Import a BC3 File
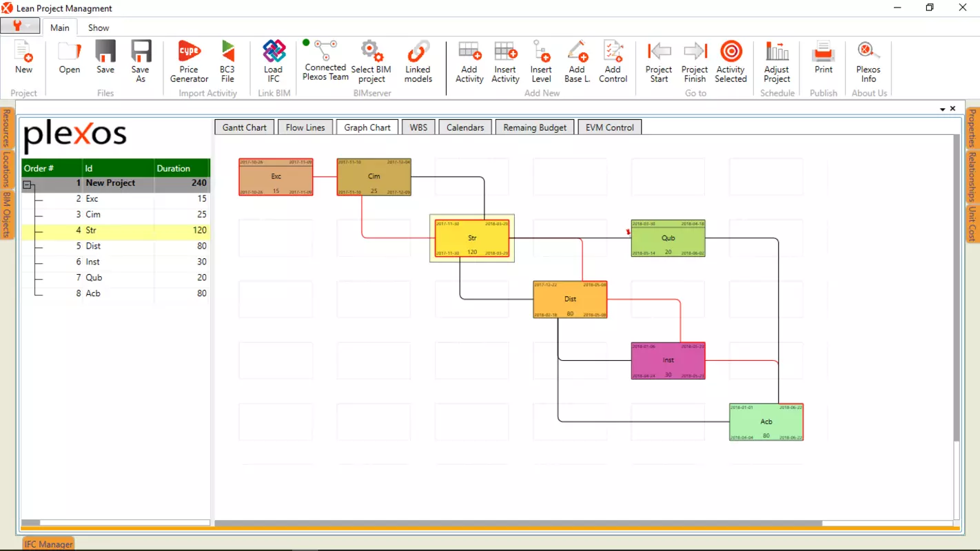Viewport: 980px width, 551px height. coord(227,62)
